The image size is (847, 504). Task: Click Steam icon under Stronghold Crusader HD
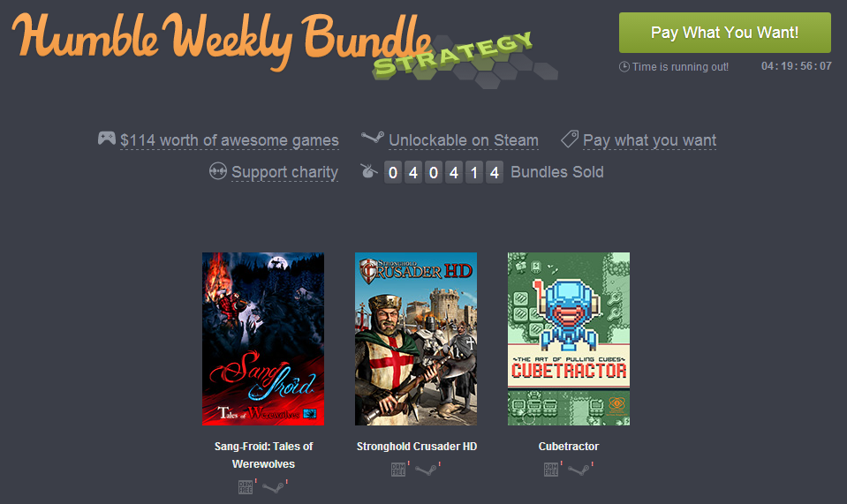[426, 470]
